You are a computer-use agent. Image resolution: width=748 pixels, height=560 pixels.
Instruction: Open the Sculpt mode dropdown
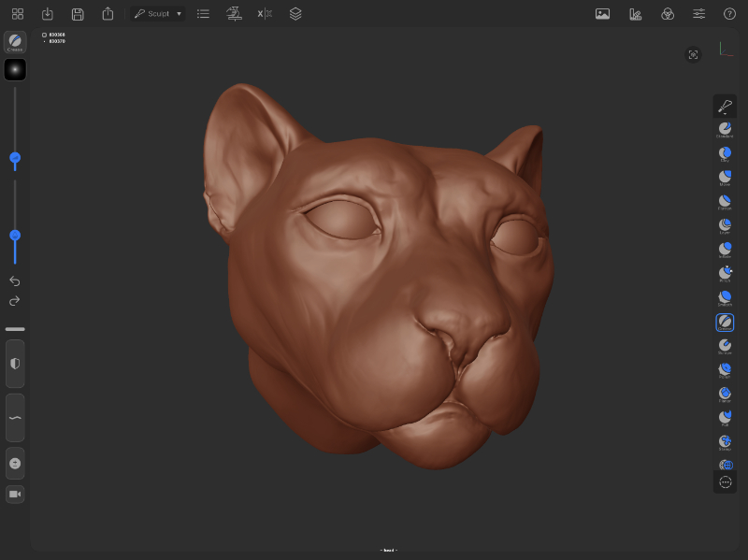pyautogui.click(x=158, y=14)
